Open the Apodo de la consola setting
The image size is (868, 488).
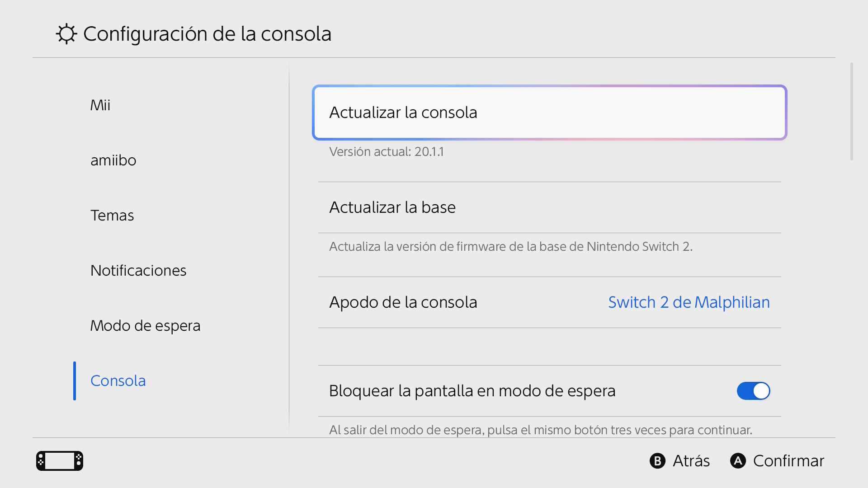pyautogui.click(x=549, y=302)
